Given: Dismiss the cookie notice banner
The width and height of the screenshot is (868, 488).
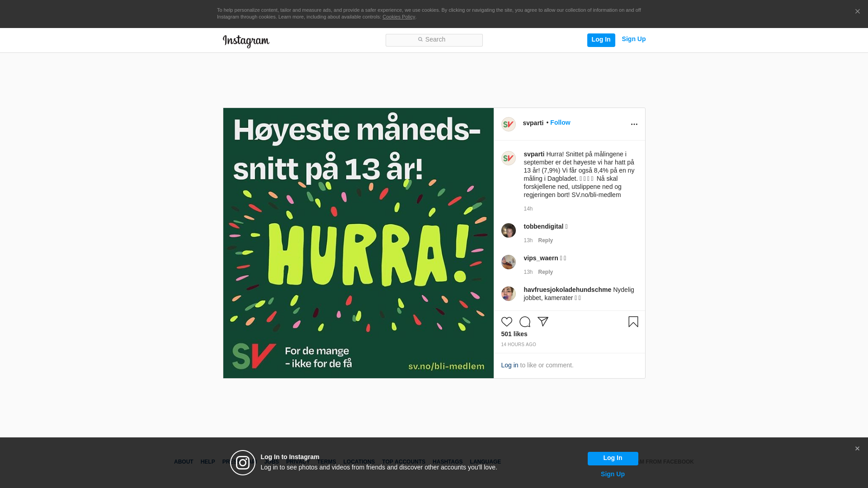Looking at the screenshot, I should [857, 12].
